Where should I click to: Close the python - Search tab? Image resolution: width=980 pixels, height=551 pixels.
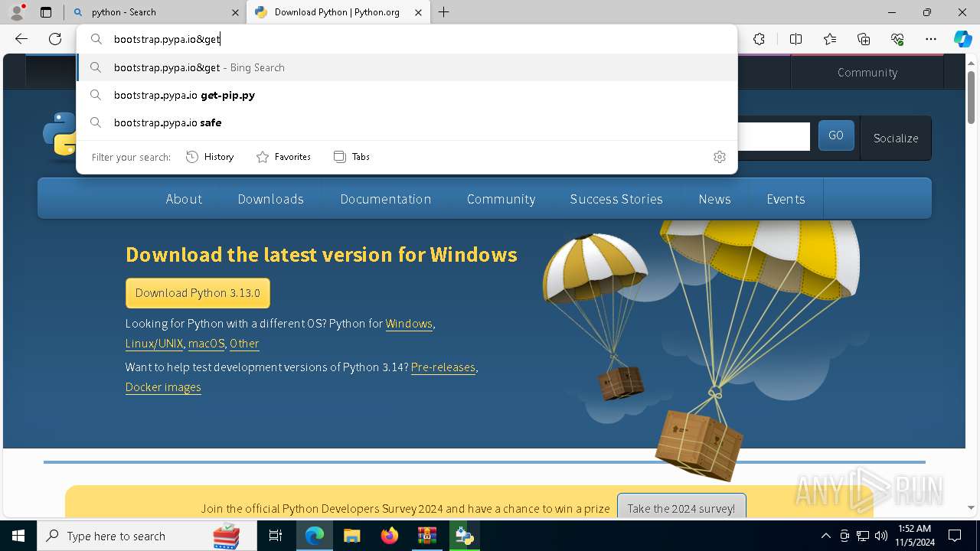pos(235,12)
